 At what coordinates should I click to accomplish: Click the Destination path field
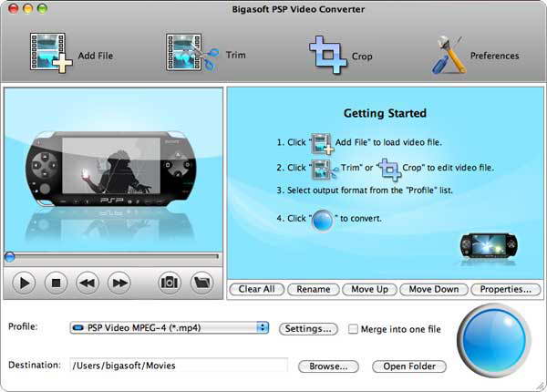click(179, 366)
